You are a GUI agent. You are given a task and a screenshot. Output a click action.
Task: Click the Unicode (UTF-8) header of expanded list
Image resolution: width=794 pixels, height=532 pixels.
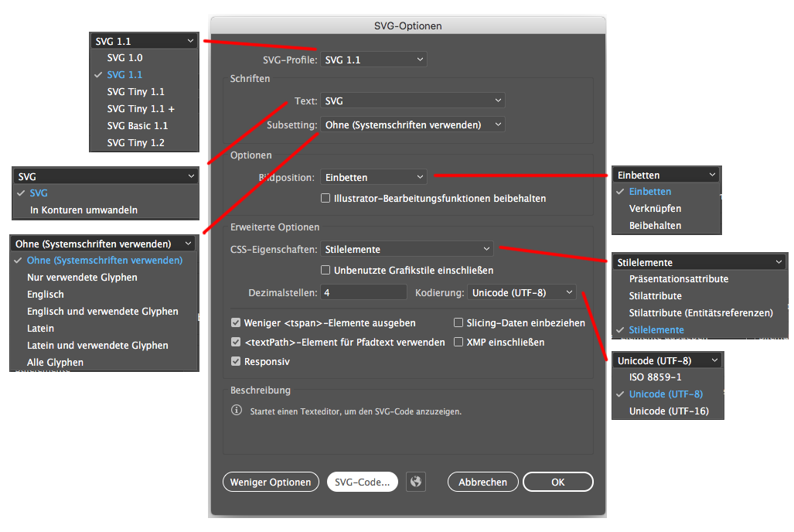tap(667, 361)
